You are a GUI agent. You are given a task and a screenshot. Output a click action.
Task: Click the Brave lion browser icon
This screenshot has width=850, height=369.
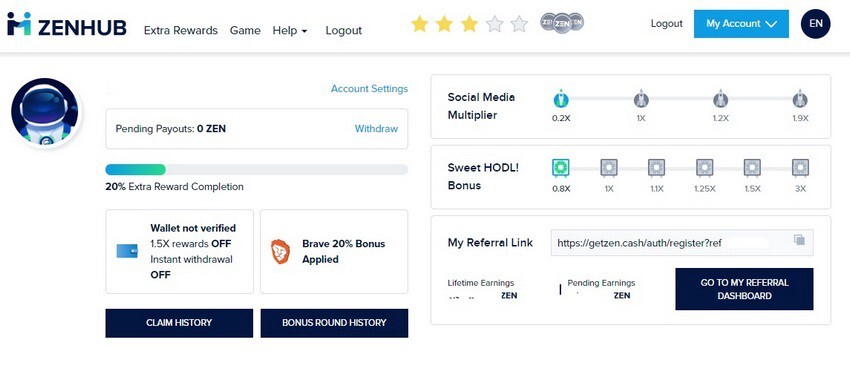click(280, 251)
